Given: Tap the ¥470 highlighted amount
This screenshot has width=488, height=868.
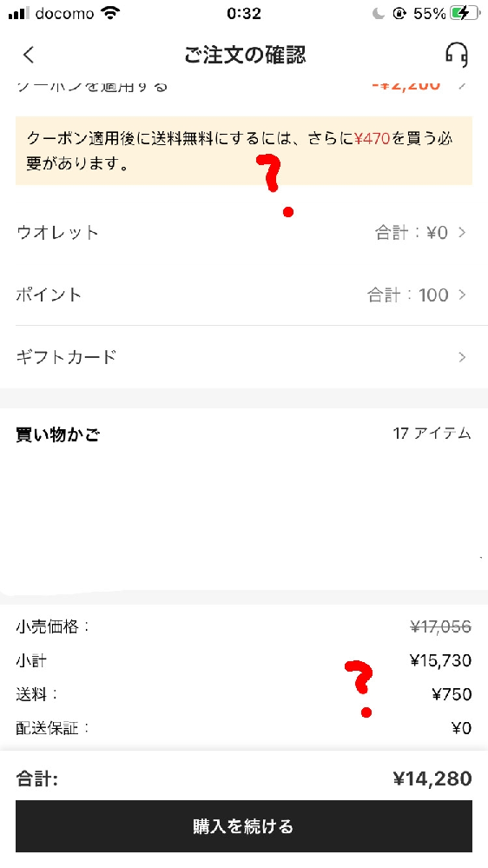Looking at the screenshot, I should pyautogui.click(x=373, y=138).
